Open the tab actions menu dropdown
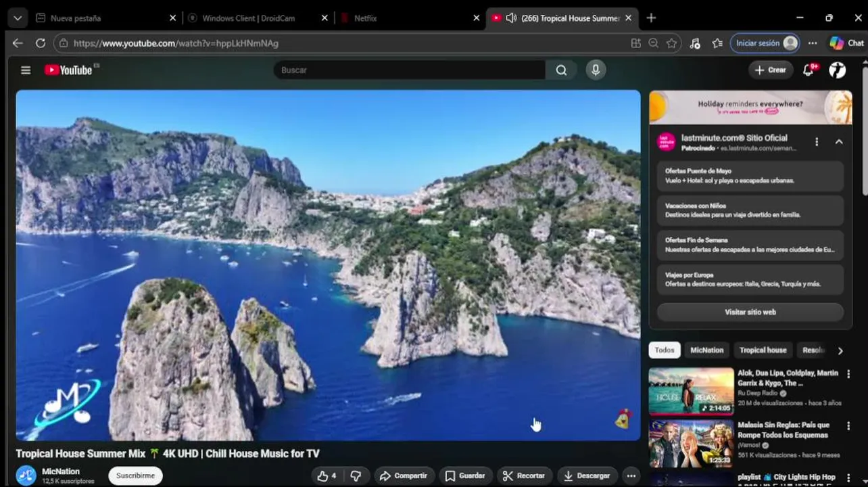Screen dimensions: 868x487 18,18
